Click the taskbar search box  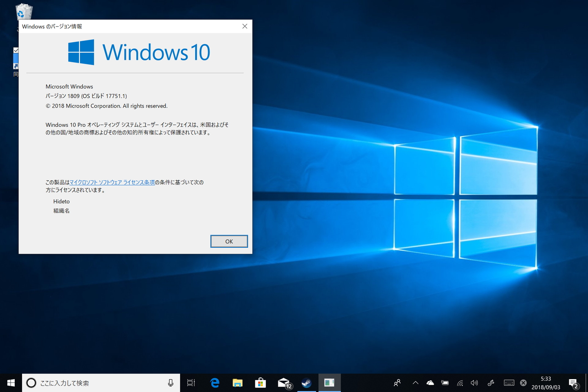(x=92, y=382)
